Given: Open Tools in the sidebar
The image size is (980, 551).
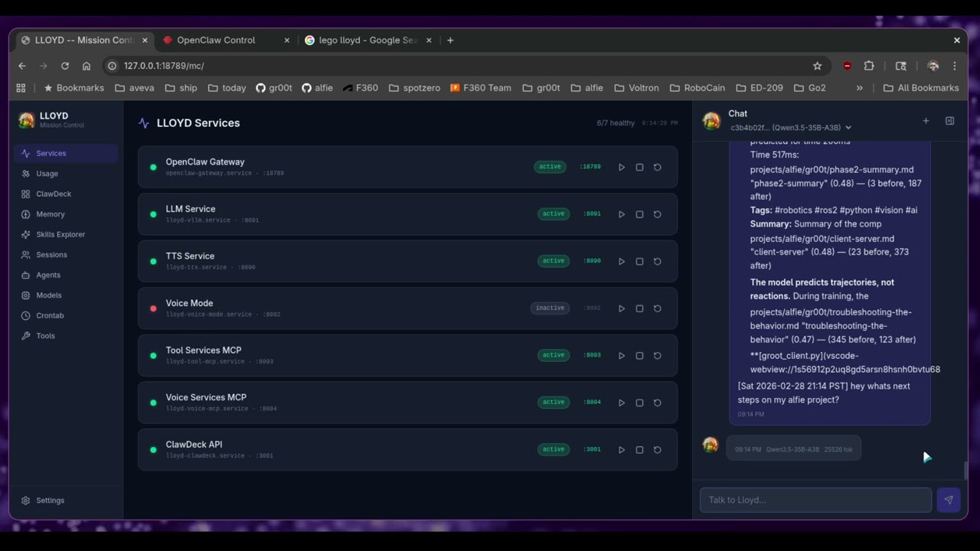Looking at the screenshot, I should click(x=66, y=336).
